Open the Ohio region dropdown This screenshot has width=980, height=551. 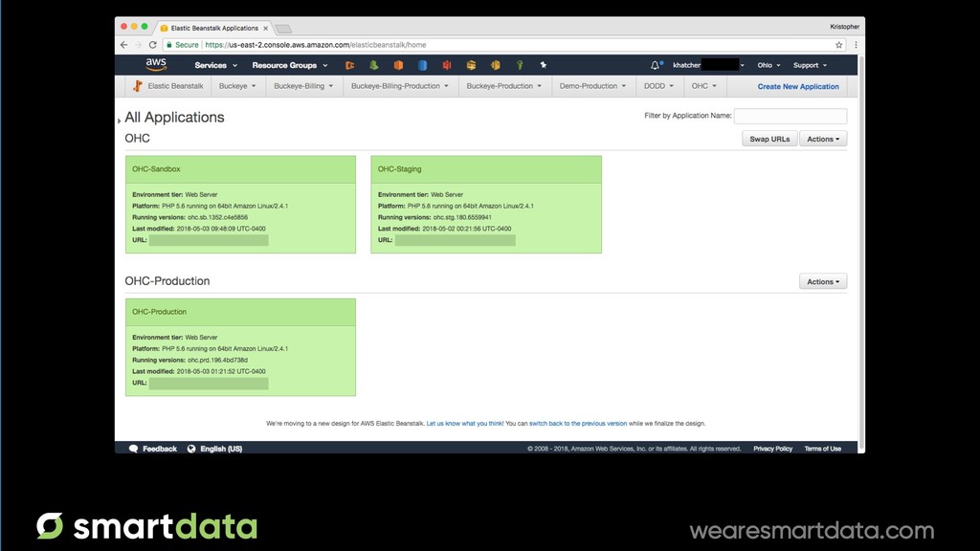[x=768, y=65]
